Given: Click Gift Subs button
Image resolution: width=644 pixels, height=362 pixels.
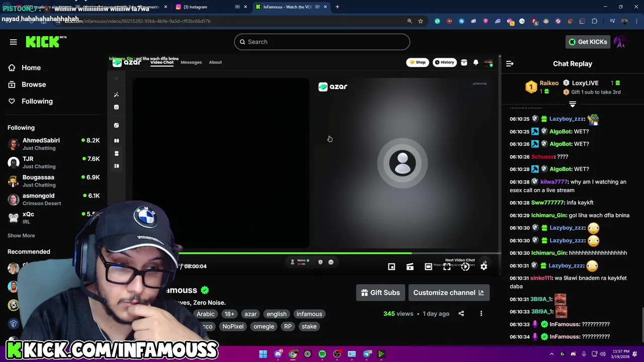Looking at the screenshot, I should pos(380,293).
